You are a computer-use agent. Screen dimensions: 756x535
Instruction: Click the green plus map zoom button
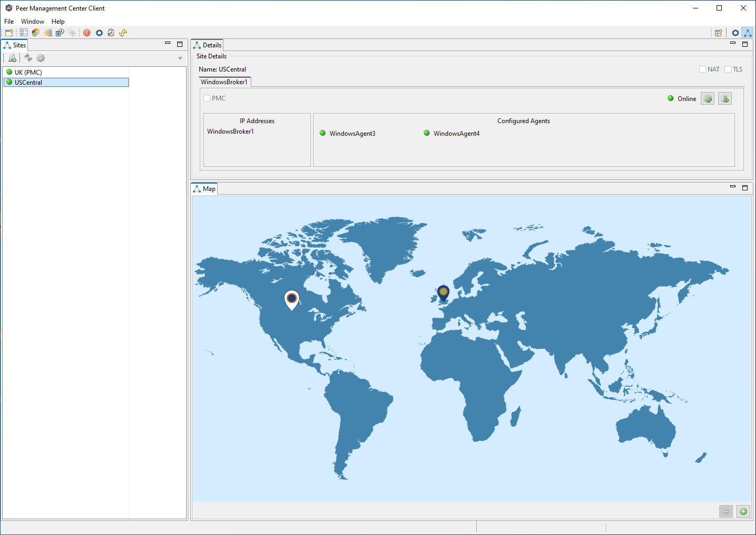pos(743,511)
